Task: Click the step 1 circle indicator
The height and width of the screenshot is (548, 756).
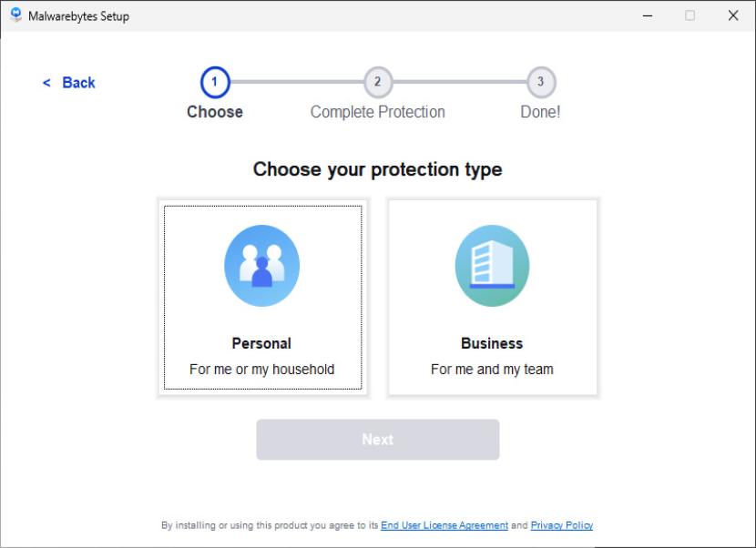Action: [215, 82]
